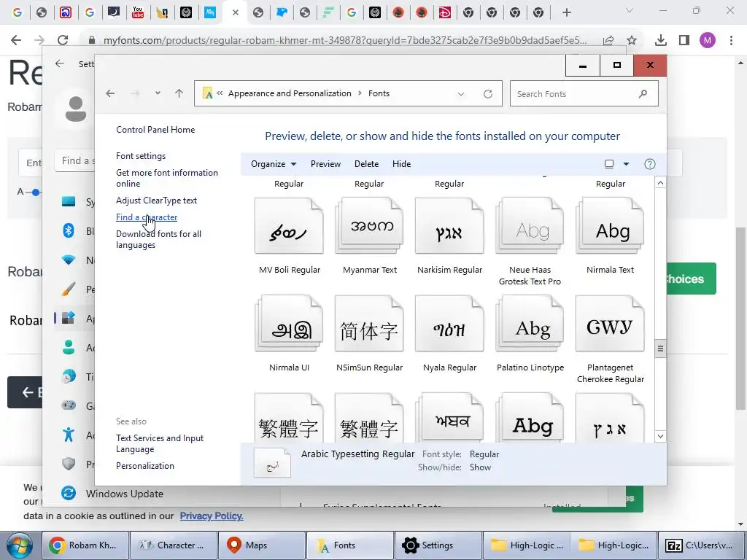Expand the view options dropdown arrow
Viewport: 747px width, 560px height.
626,164
